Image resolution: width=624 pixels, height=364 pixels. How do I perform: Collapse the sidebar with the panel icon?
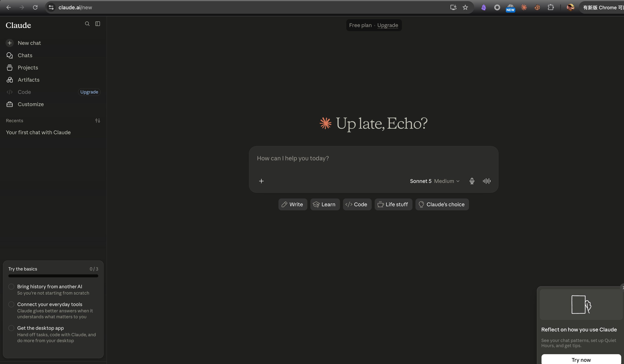[98, 24]
